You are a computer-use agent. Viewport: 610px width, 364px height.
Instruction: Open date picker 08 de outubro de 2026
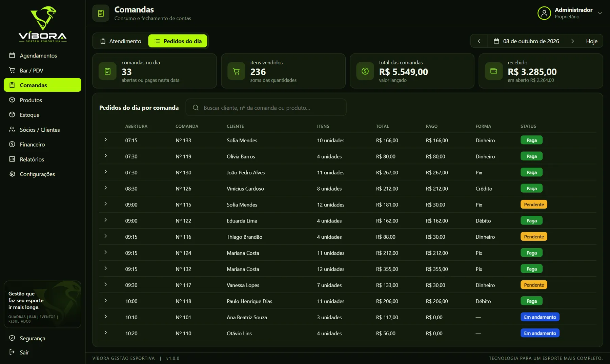(x=526, y=41)
